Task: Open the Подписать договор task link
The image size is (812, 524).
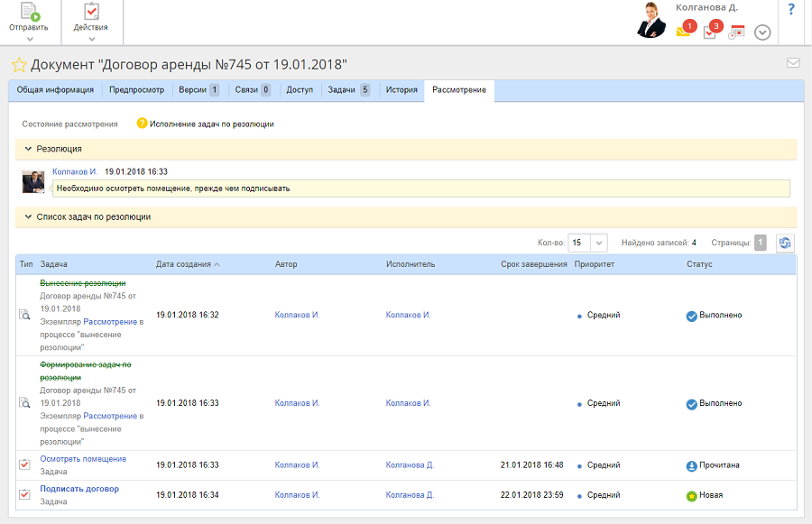Action: pos(79,489)
